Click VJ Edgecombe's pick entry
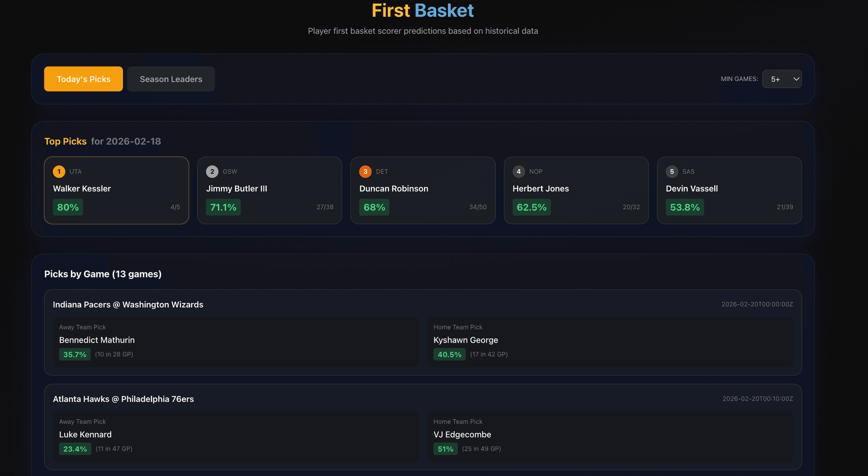Screen dimensions: 868x476 click(462, 434)
